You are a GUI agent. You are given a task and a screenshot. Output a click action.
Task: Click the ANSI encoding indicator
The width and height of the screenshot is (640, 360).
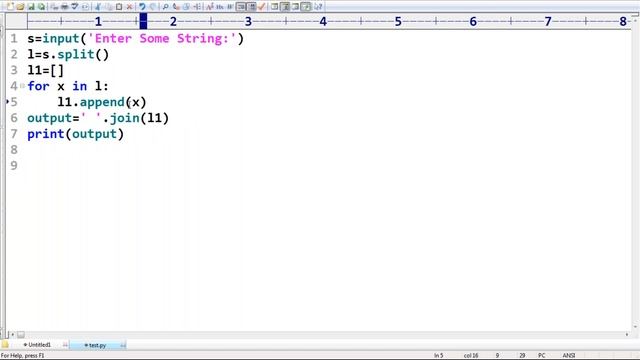(569, 356)
